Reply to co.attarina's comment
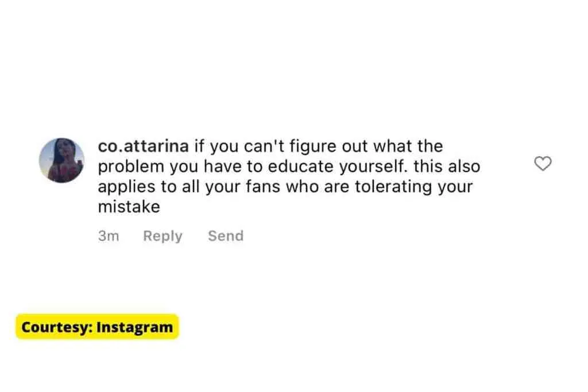The image size is (588, 392). pyautogui.click(x=163, y=236)
